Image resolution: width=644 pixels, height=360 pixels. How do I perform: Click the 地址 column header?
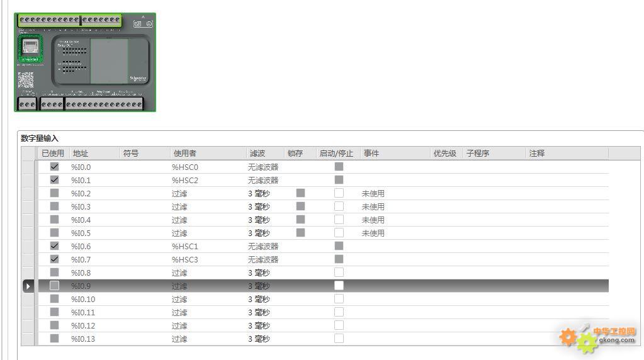pyautogui.click(x=94, y=154)
